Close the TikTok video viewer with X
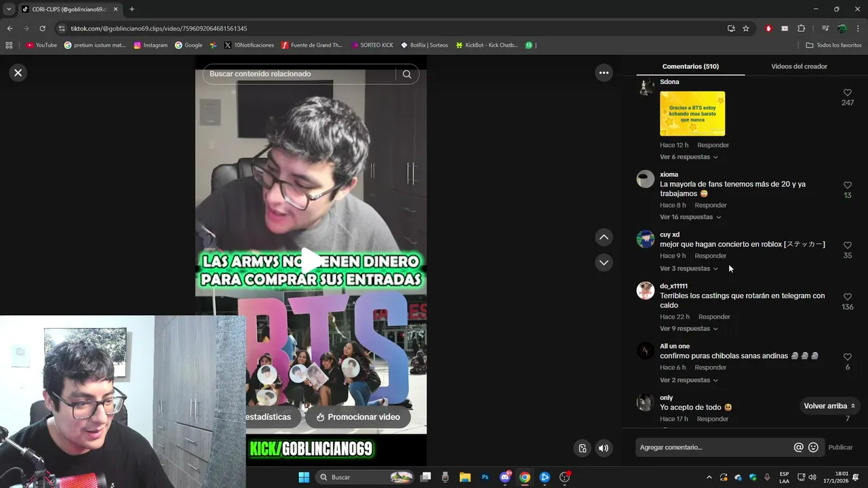 coord(18,73)
